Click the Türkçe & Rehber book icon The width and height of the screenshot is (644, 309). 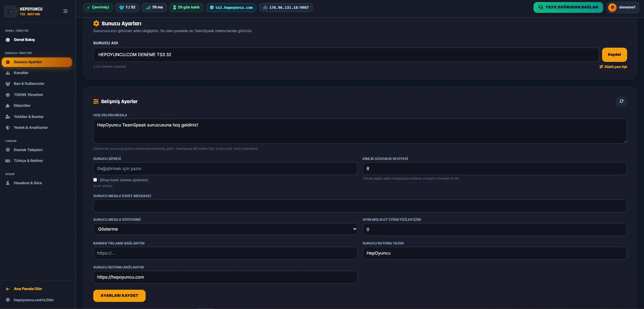(8, 161)
